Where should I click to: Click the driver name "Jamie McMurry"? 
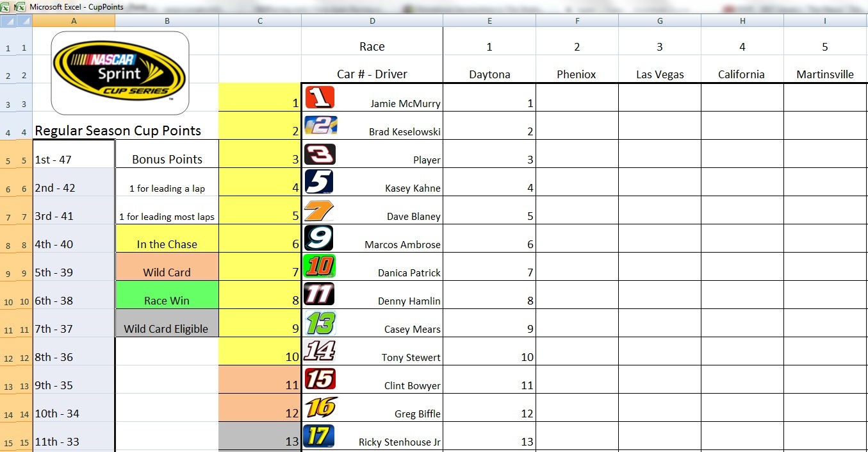pyautogui.click(x=405, y=104)
